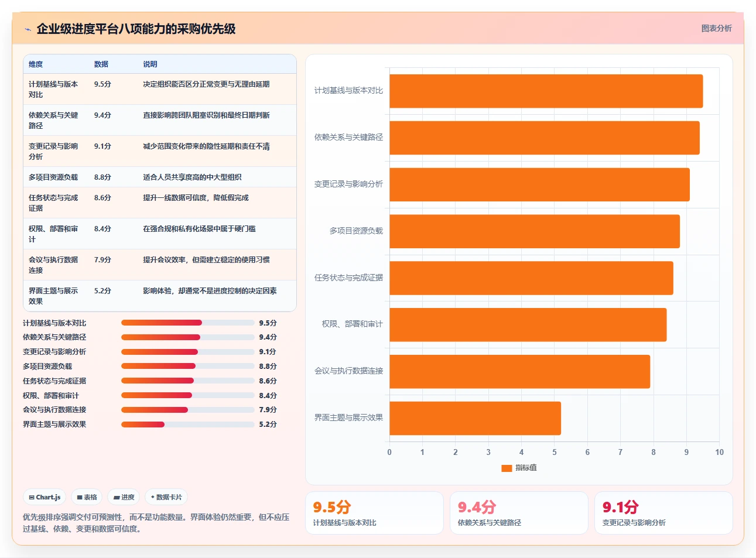756x558 pixels.
Task: Click the header title 企业级进度平台八项能力的采购优先级
Action: [x=136, y=29]
